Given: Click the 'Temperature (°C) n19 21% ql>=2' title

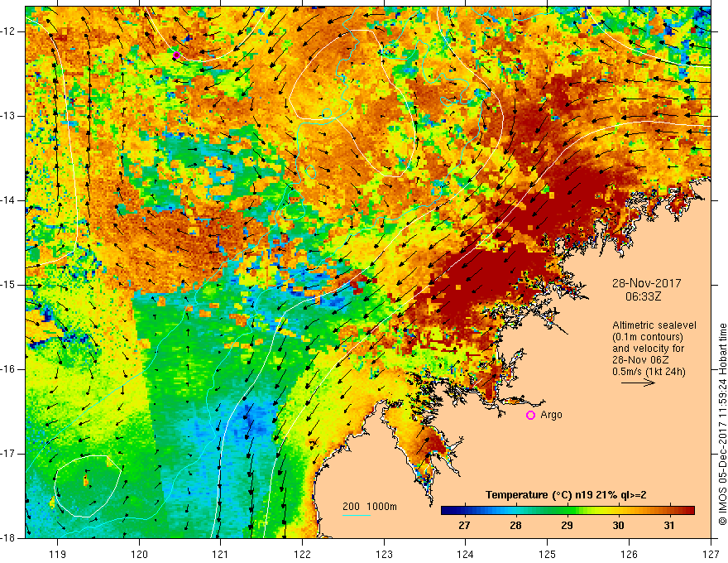Looking at the screenshot, I should (566, 495).
